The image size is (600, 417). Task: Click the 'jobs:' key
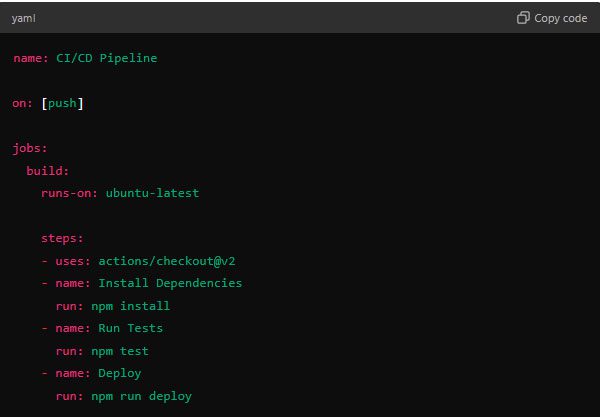tap(30, 148)
